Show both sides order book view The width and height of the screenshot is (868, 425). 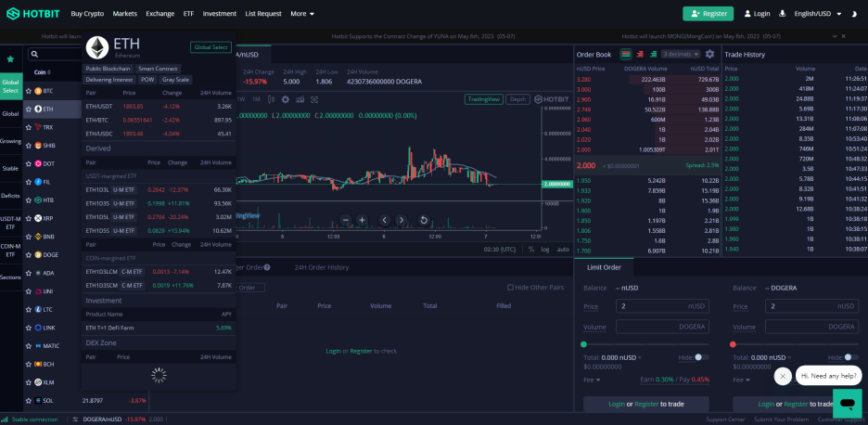(x=626, y=55)
